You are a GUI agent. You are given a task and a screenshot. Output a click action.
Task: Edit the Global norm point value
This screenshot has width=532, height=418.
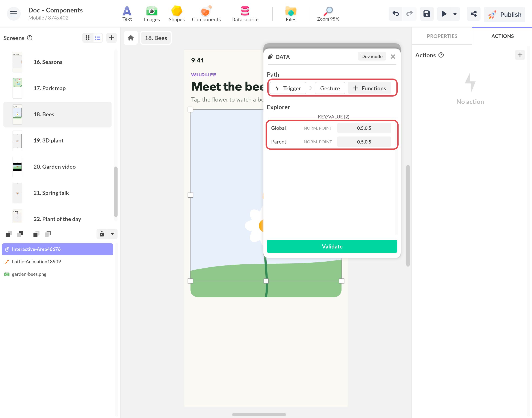coord(364,128)
